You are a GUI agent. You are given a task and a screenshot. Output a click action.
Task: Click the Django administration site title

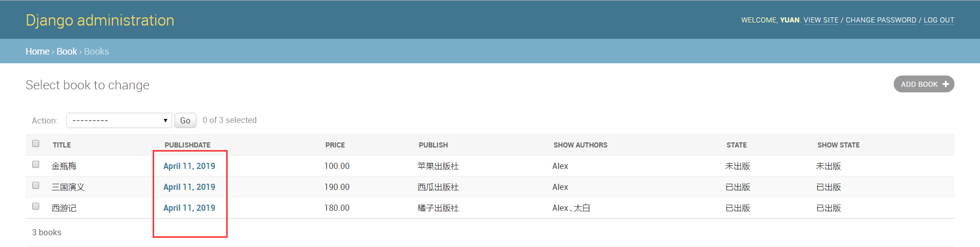pos(100,20)
